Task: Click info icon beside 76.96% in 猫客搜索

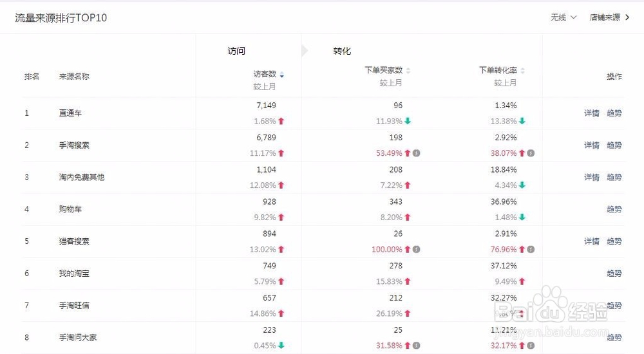Action: [531, 249]
